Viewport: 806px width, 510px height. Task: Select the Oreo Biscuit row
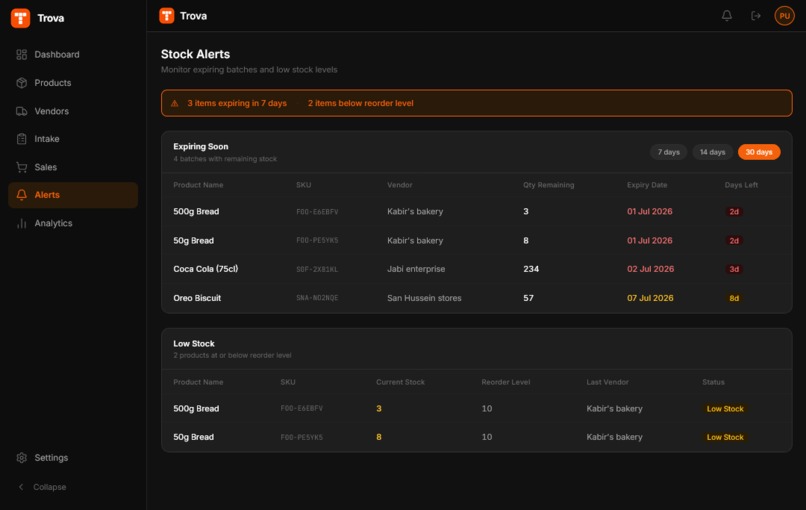click(x=477, y=298)
